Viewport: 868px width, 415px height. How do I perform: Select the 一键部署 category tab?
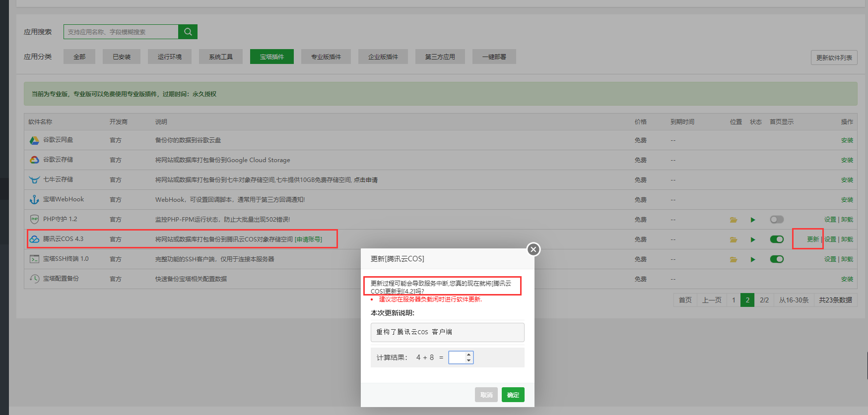pyautogui.click(x=494, y=57)
